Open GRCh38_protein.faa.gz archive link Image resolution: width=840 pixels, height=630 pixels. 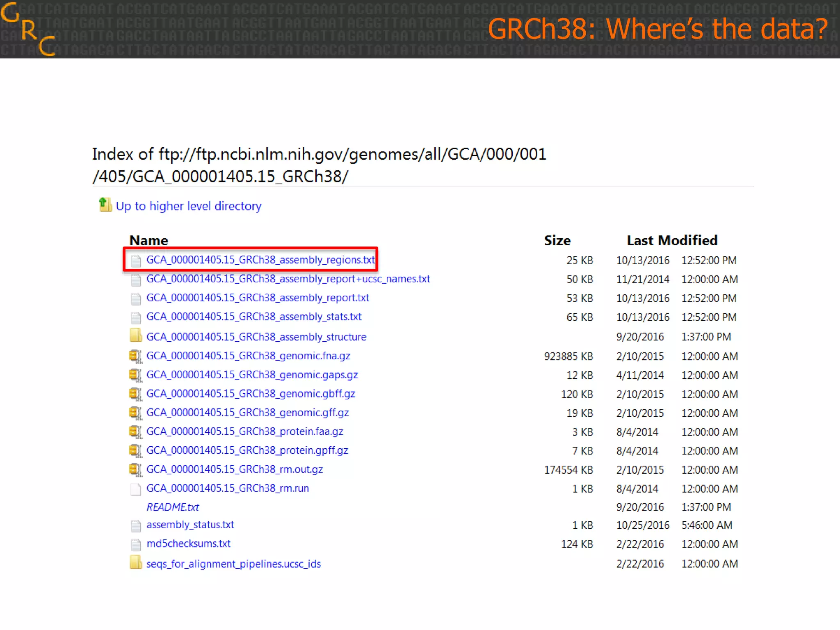[x=245, y=431]
